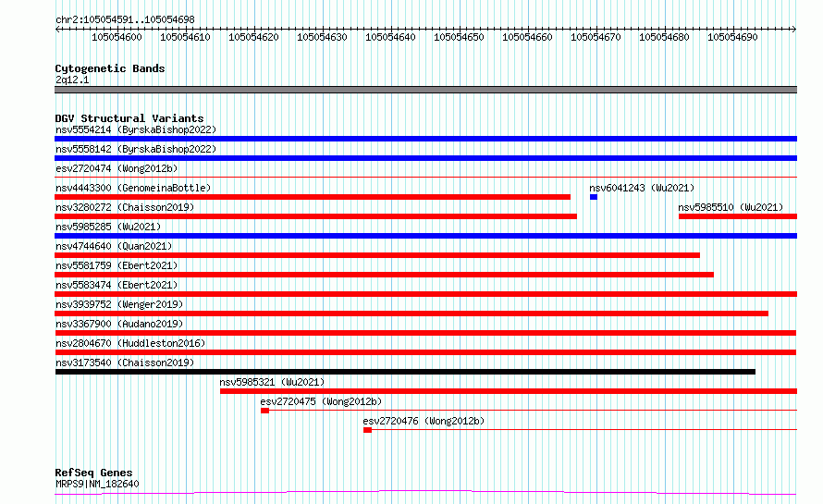Open nsv4443300 (GenomeinaBottle) variant label

[x=133, y=188]
